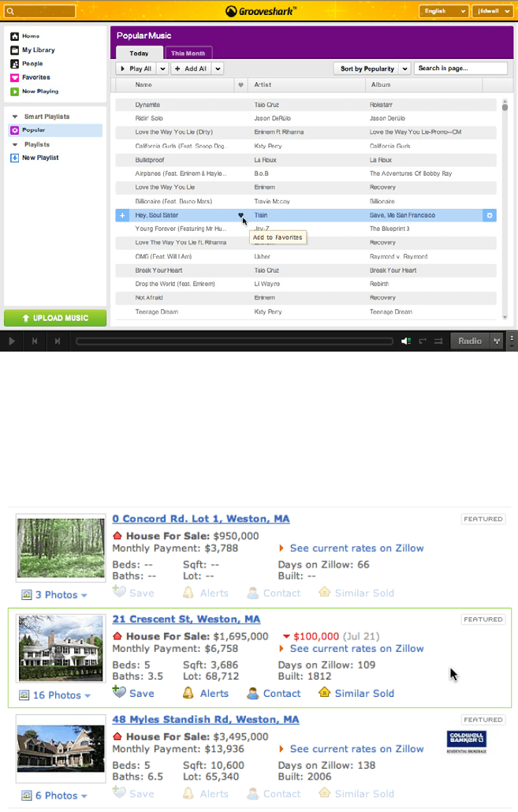Set Alerts for 21 Crescent St
This screenshot has height=812, width=518.
click(x=206, y=693)
